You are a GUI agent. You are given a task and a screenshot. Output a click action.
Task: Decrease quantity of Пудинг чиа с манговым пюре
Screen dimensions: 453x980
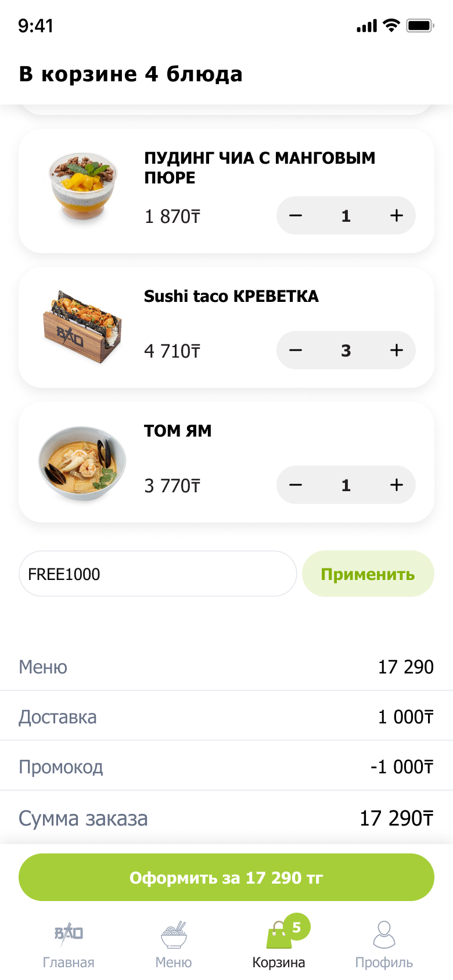tap(296, 216)
